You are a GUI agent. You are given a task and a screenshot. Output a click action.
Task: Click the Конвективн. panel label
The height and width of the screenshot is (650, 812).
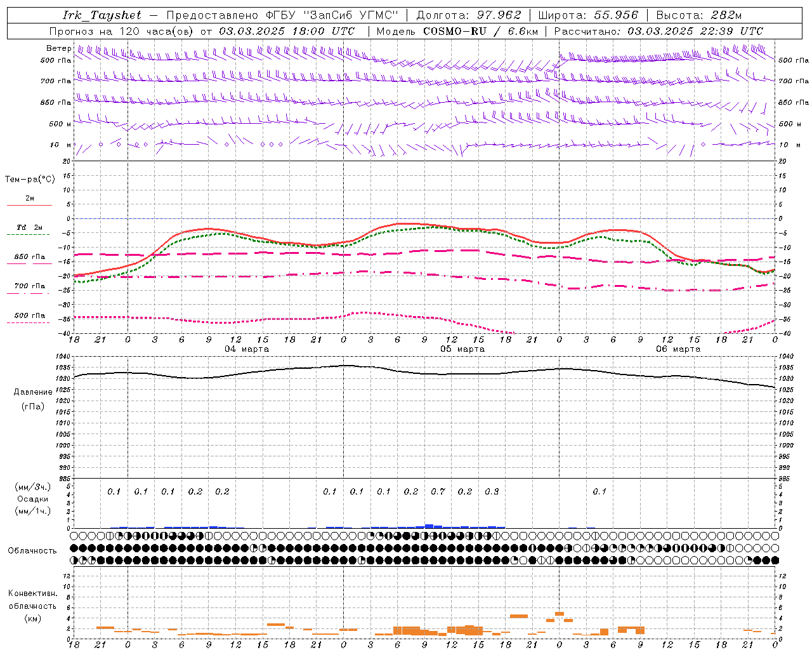click(x=32, y=594)
